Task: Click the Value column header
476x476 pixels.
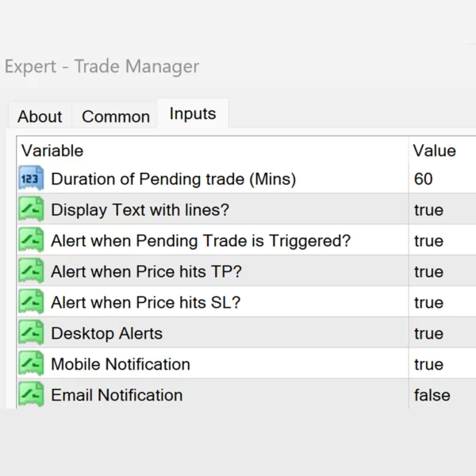Action: click(x=435, y=151)
